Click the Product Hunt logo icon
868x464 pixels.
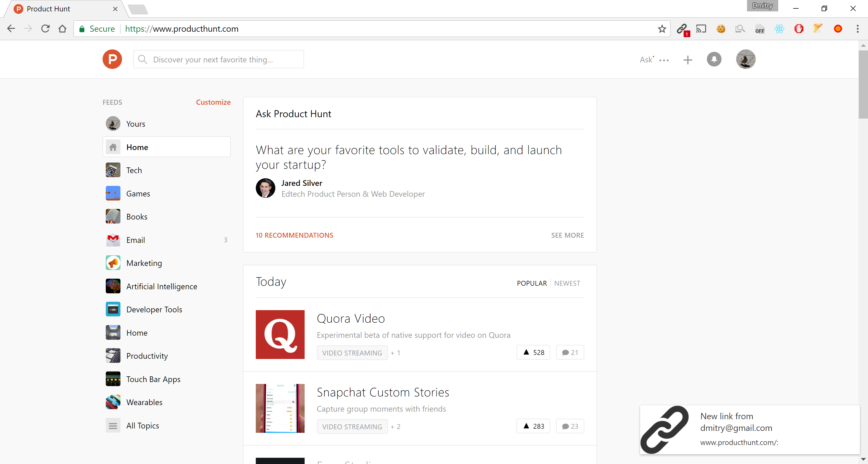112,59
